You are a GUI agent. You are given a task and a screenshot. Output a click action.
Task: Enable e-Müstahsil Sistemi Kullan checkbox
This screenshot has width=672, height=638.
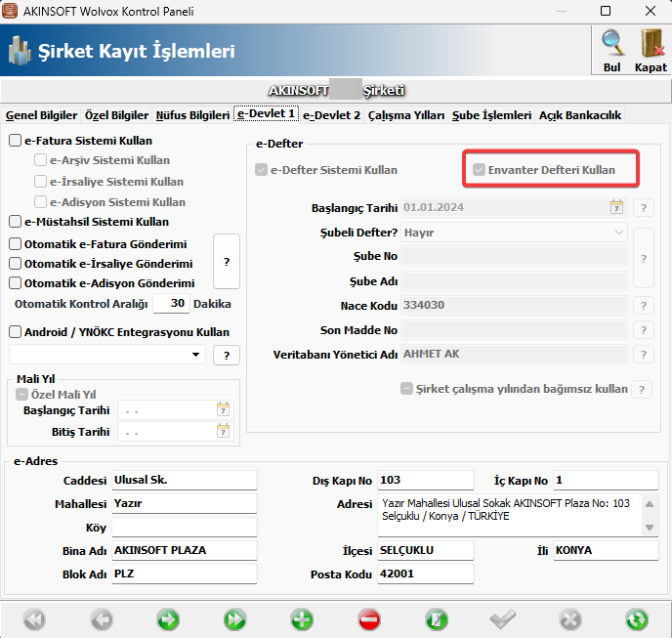tap(15, 222)
